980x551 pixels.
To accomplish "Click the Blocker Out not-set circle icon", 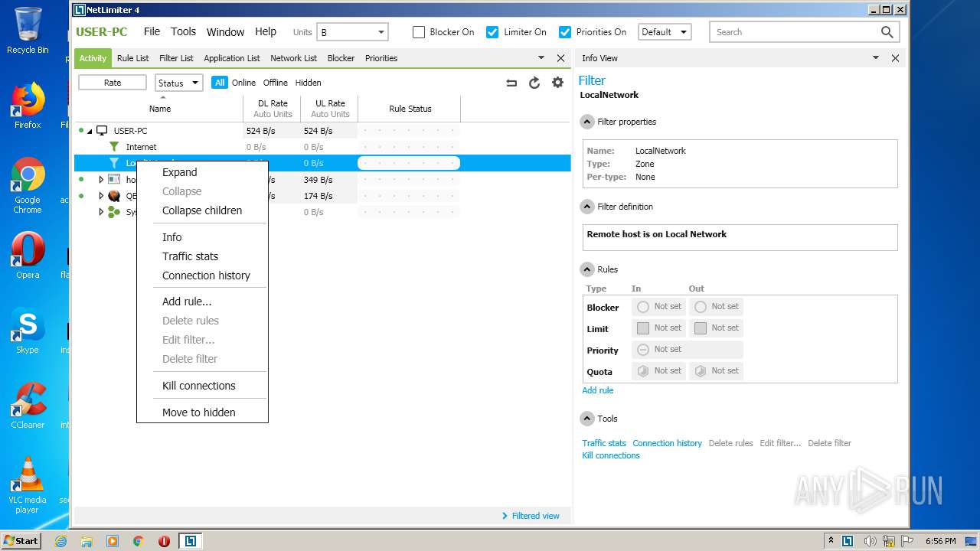I will 701,307.
